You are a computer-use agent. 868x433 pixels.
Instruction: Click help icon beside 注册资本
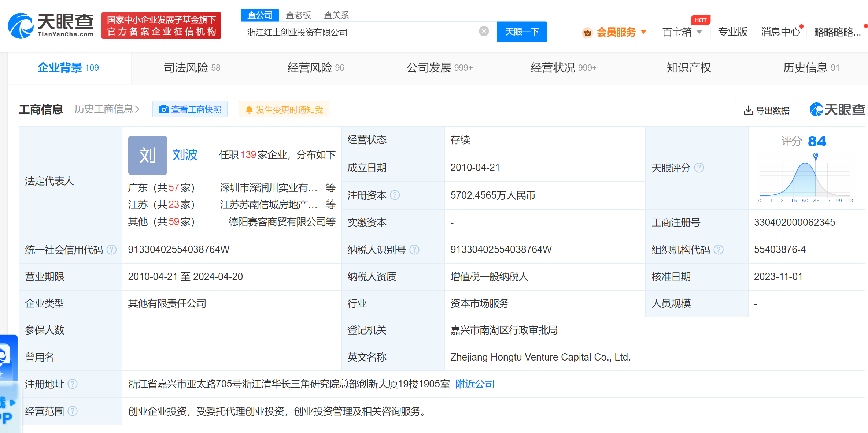395,195
